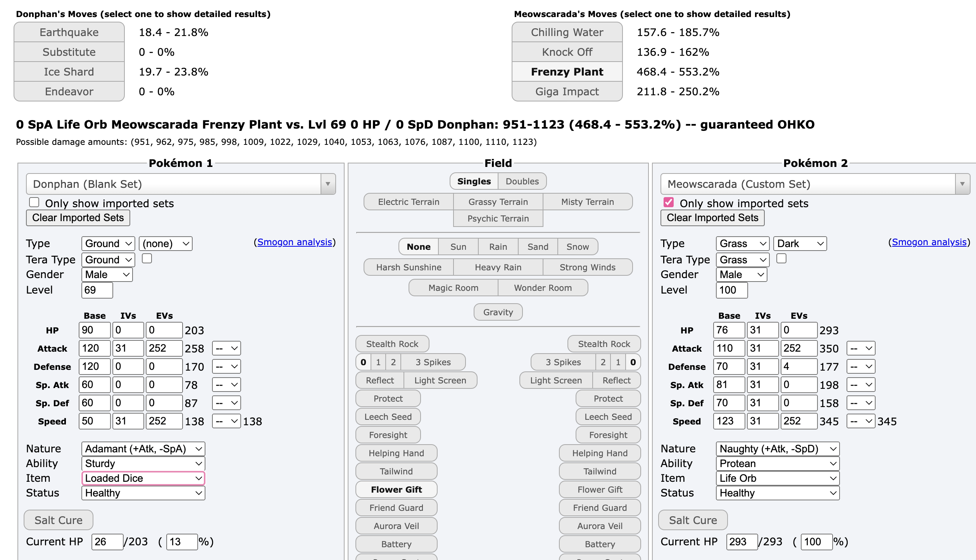Edit Meowscarada's Attack EVs field
The width and height of the screenshot is (976, 560).
[x=799, y=348]
